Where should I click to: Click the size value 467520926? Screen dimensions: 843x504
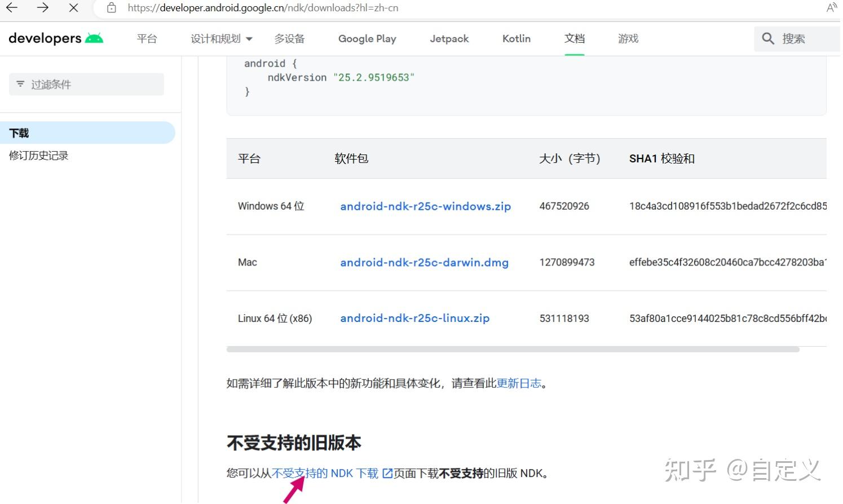point(564,206)
